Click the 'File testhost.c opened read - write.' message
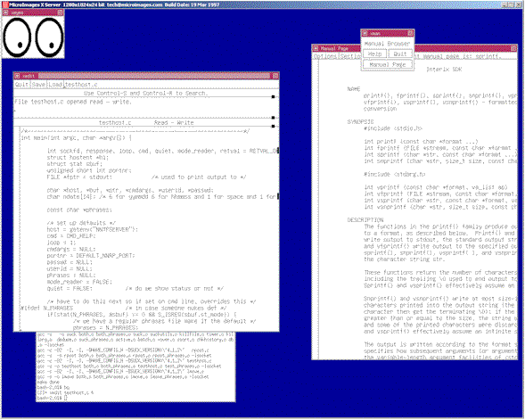The height and width of the screenshot is (420, 525). pyautogui.click(x=73, y=102)
